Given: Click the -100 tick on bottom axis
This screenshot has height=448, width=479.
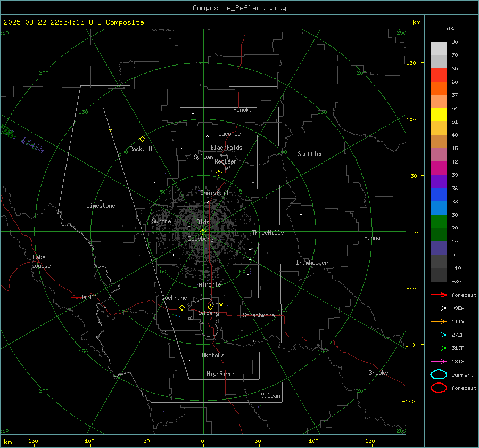Looking at the screenshot, I should click(88, 441).
